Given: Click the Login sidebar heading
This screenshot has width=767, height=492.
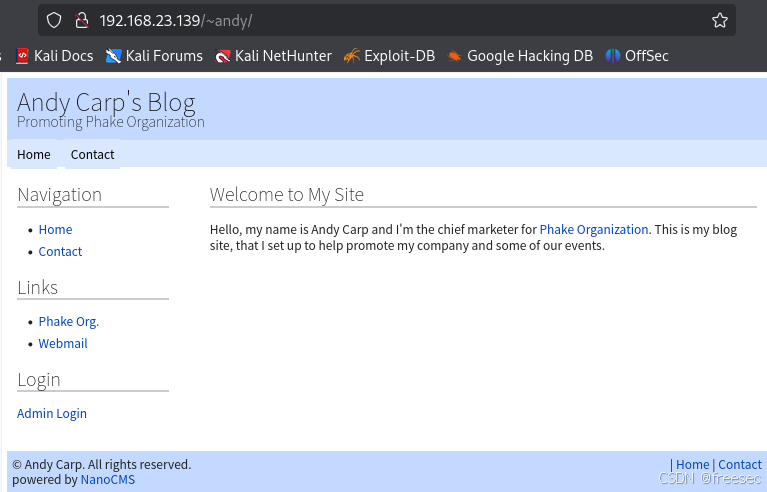Looking at the screenshot, I should pyautogui.click(x=39, y=380).
